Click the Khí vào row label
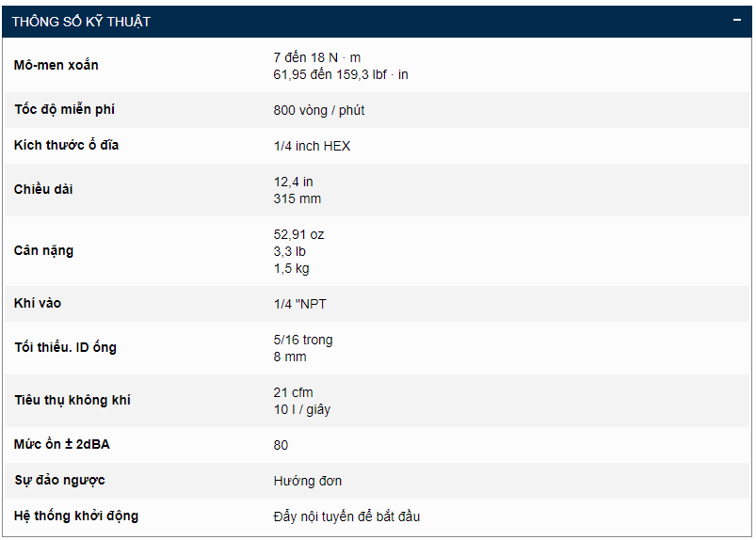 (39, 304)
